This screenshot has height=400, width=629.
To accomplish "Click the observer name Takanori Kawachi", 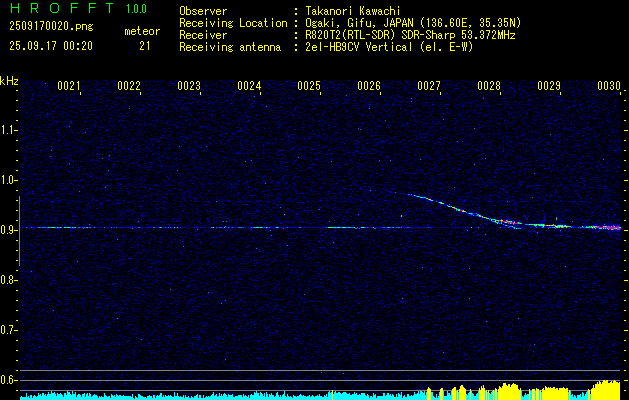I will (353, 11).
